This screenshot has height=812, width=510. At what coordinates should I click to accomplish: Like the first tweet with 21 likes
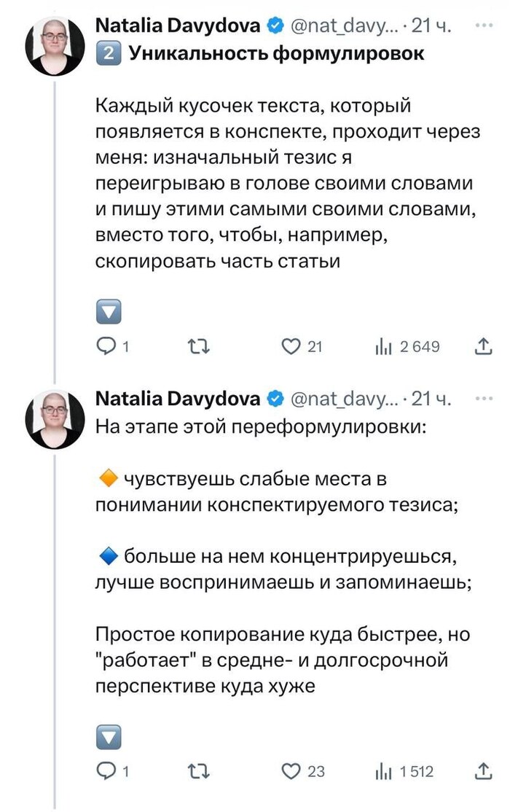click(x=291, y=347)
